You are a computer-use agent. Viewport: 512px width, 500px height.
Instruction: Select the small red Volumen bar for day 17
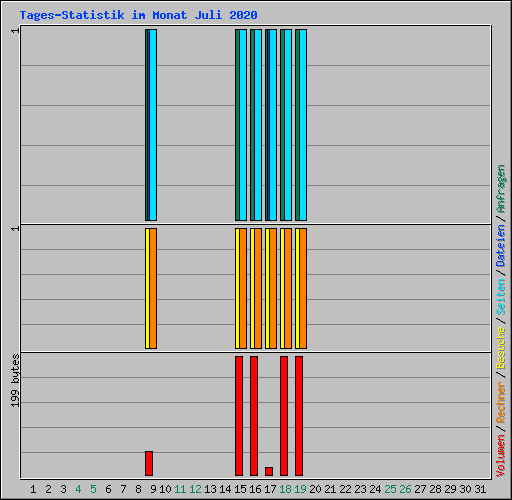[269, 471]
